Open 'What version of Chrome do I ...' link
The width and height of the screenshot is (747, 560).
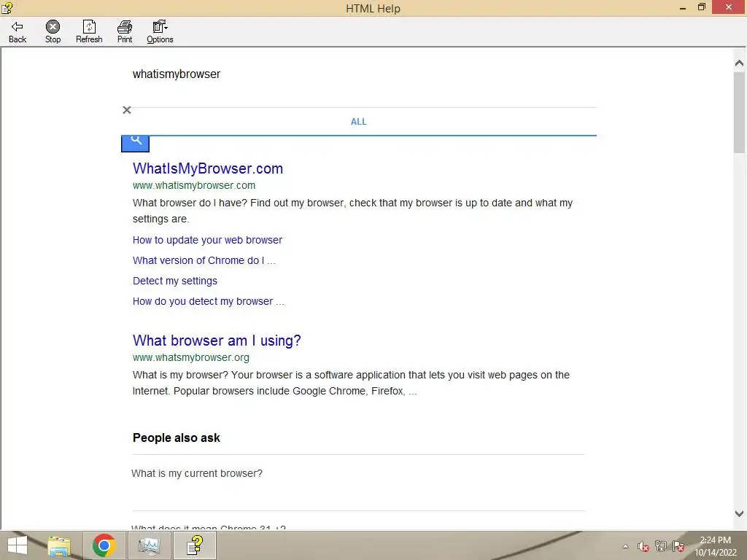(x=204, y=260)
